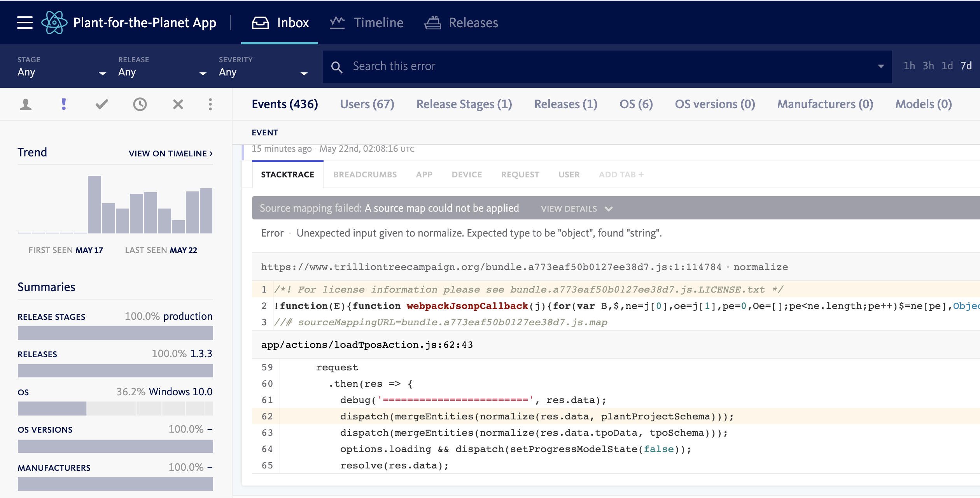Image resolution: width=980 pixels, height=498 pixels.
Task: Open the hamburger navigation menu
Action: click(24, 22)
